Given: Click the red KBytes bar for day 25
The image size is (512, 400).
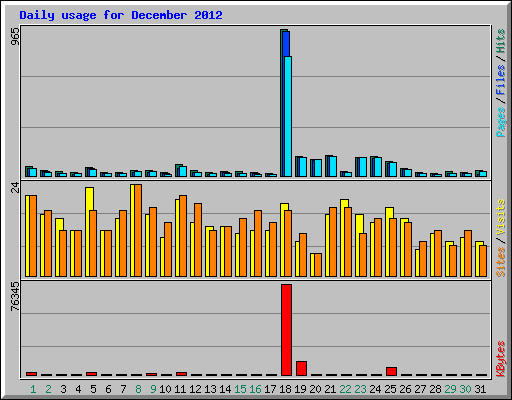Looking at the screenshot, I should pos(391,372).
